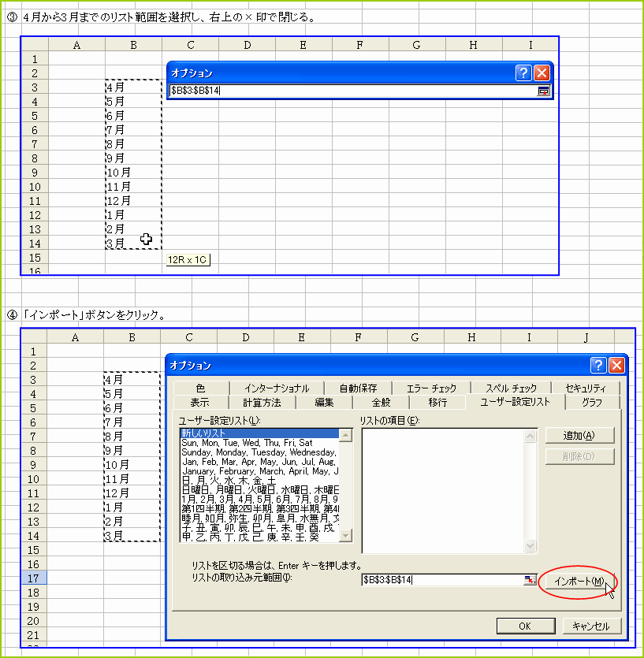The width and height of the screenshot is (644, 658).
Task: Click the range selector icon beside the import range field
Action: click(529, 579)
